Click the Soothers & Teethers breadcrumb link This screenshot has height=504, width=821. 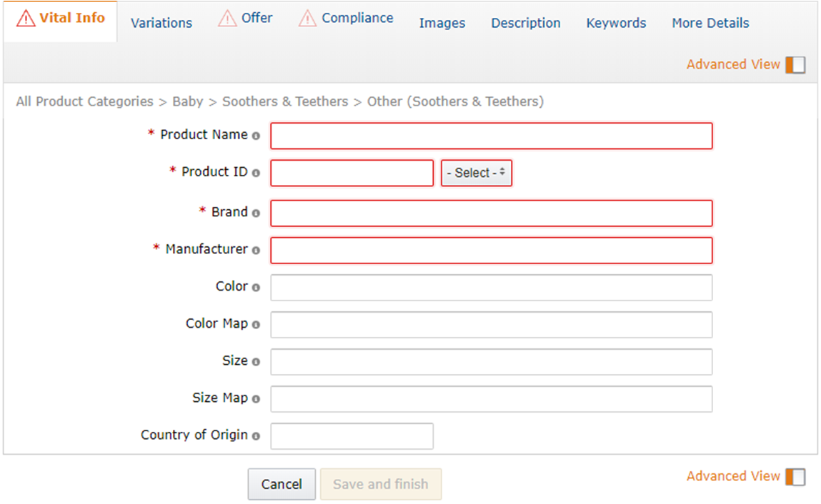click(285, 101)
